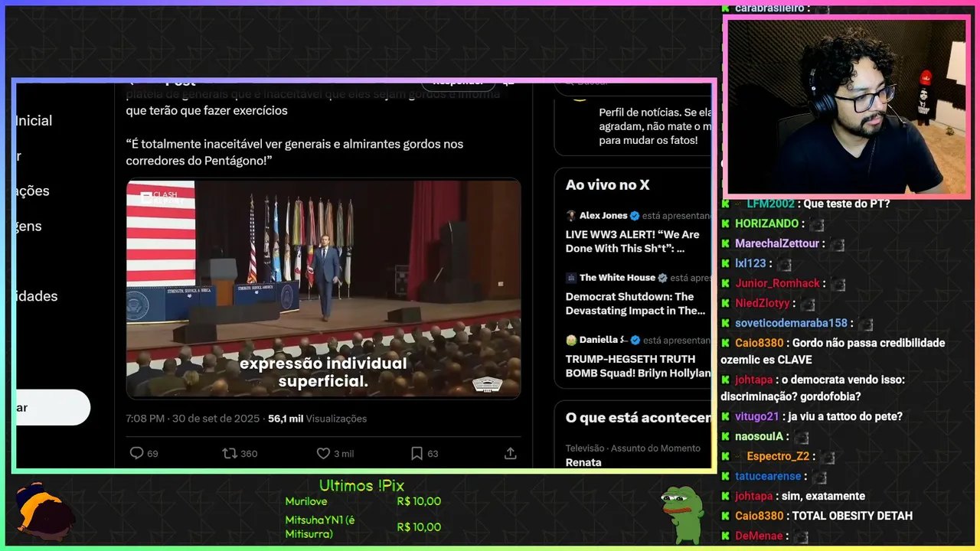Click the username LFM2002 in chat
980x551 pixels.
[771, 204]
